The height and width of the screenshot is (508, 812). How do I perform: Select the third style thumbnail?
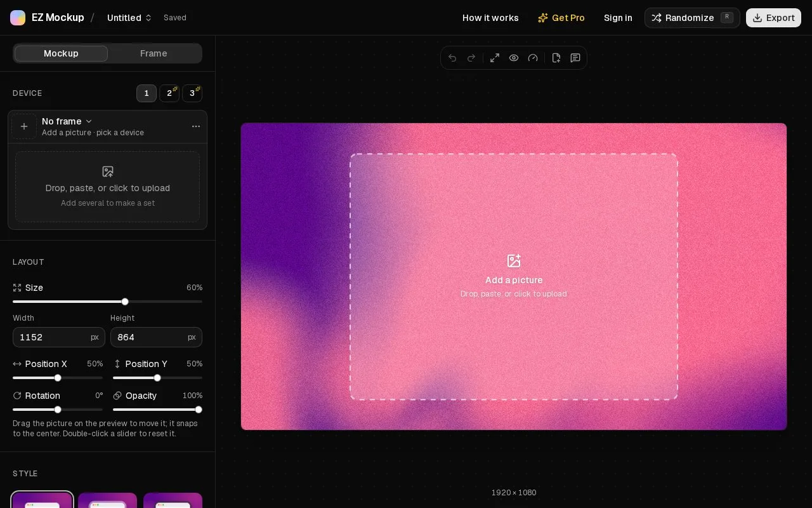click(173, 500)
